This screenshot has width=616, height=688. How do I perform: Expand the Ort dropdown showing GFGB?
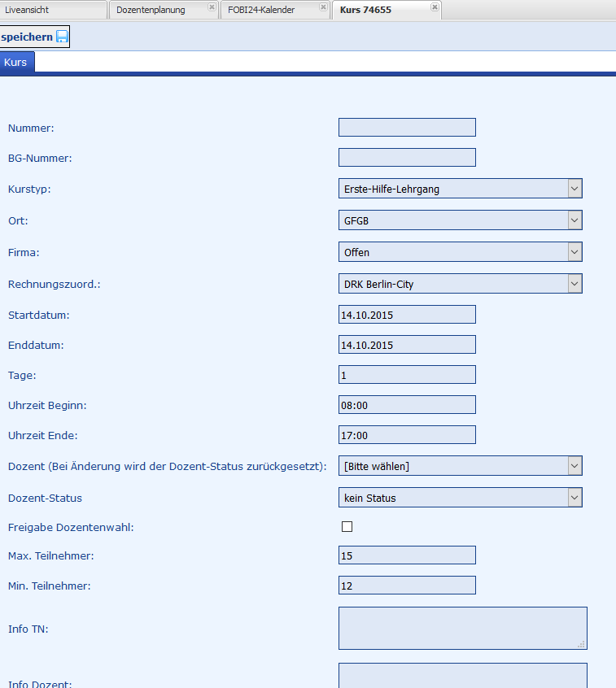click(x=460, y=220)
